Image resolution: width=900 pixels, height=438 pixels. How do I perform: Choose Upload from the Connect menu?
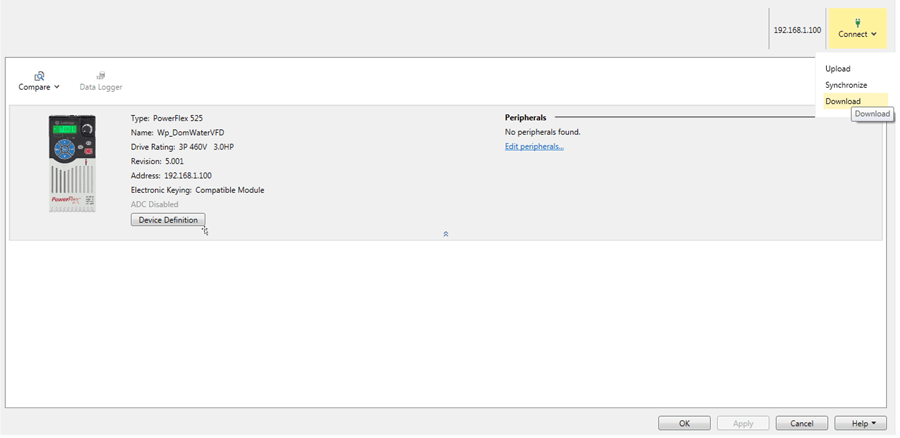click(x=837, y=68)
